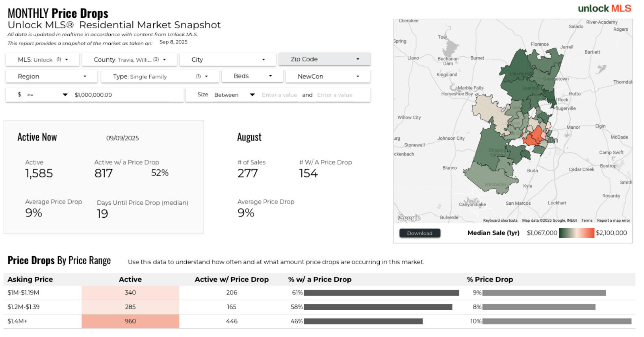Expand the Zip Code dropdown
Viewport: 644px width, 337px height.
point(325,59)
